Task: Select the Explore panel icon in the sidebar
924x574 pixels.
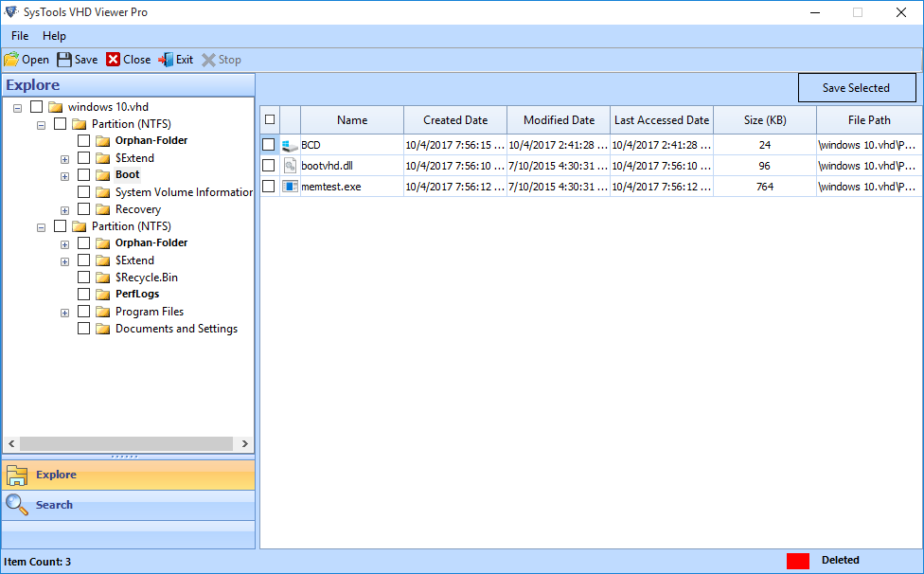Action: point(16,475)
